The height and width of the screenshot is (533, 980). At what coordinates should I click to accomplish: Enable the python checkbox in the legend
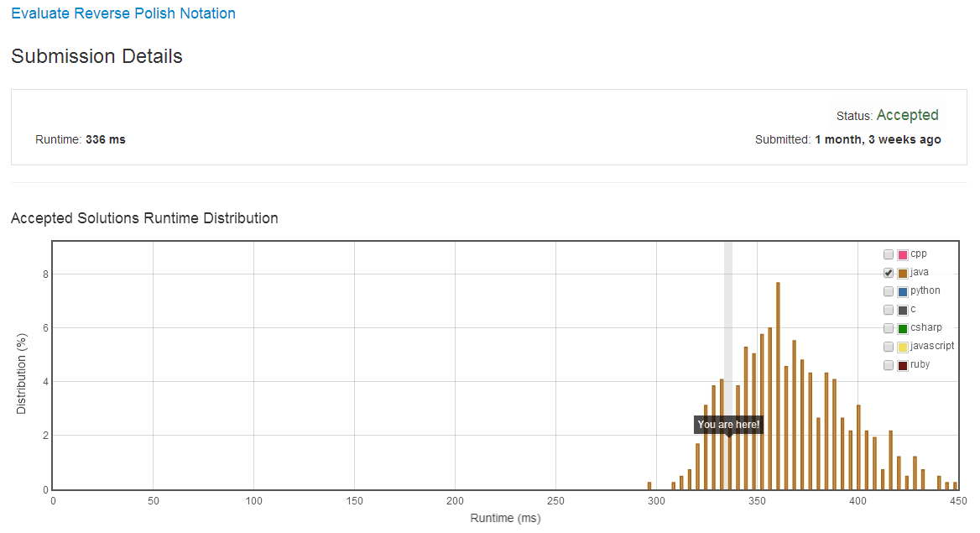(x=888, y=291)
